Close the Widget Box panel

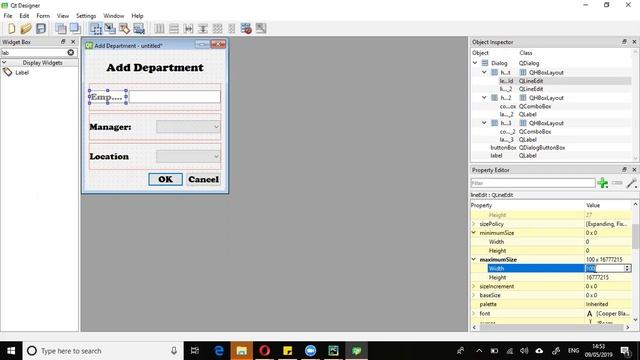(x=73, y=42)
